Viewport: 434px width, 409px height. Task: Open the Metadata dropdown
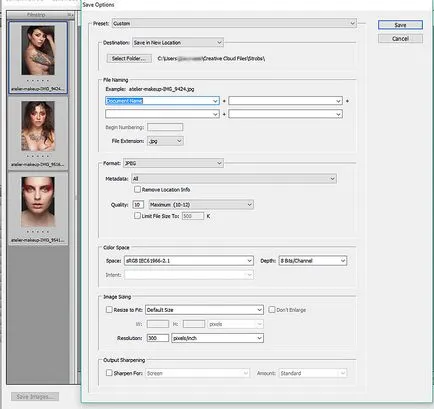(234, 179)
